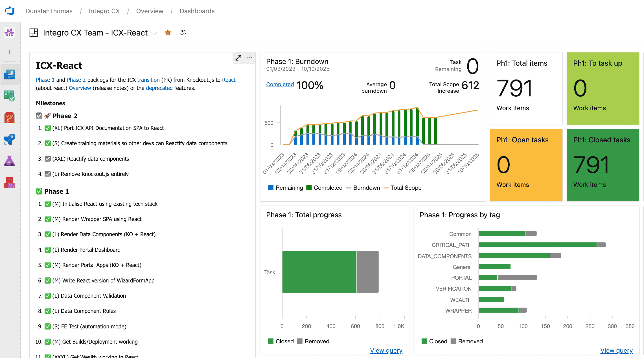Open the Pipelines hub icon in sidebar

(x=10, y=139)
